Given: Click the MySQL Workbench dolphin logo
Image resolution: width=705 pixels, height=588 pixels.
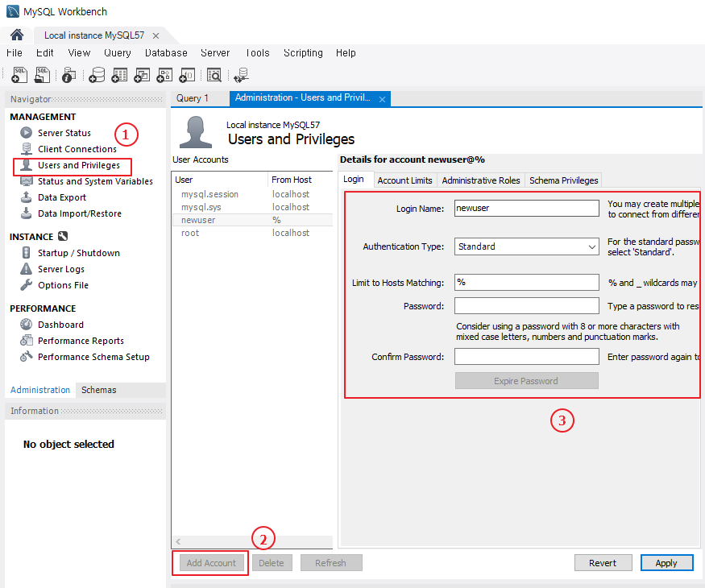Looking at the screenshot, I should point(13,11).
